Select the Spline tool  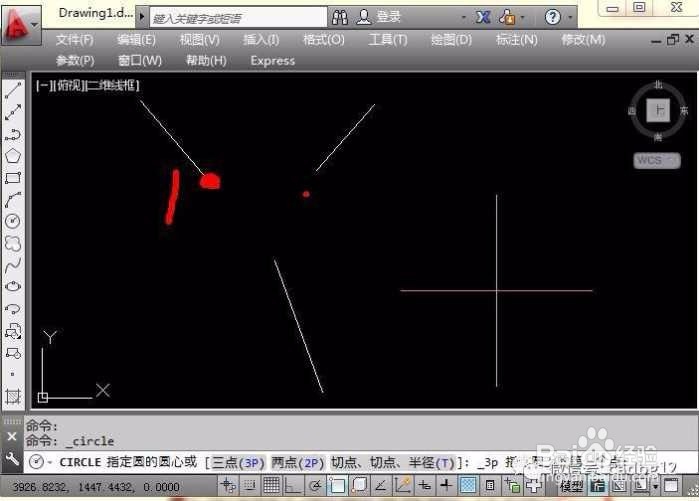(13, 266)
